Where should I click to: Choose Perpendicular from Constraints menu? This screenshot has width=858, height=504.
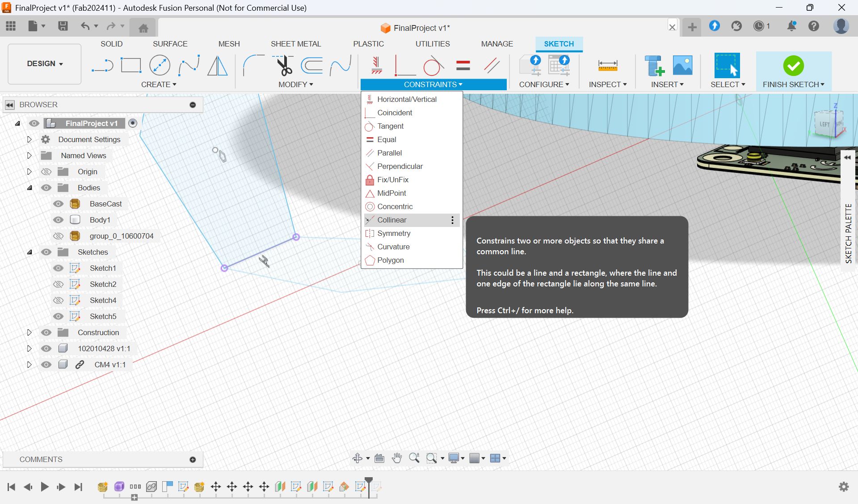pyautogui.click(x=411, y=166)
